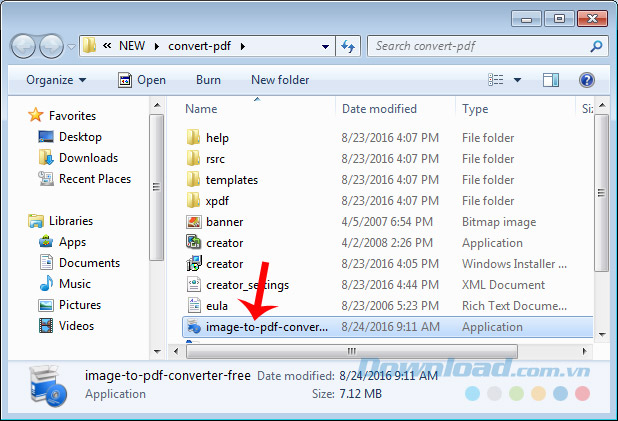Open the view options dropdown arrow

pyautogui.click(x=517, y=80)
